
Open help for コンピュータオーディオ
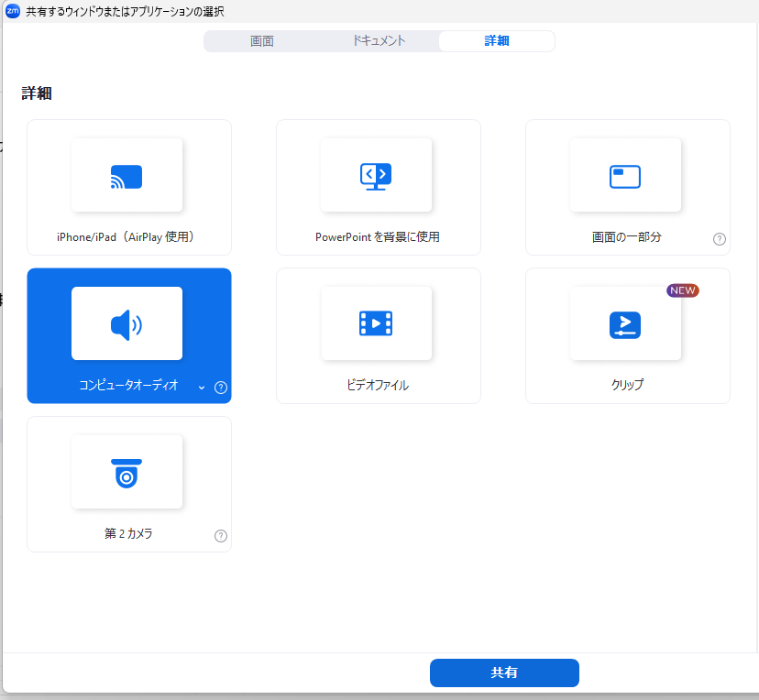pos(221,388)
